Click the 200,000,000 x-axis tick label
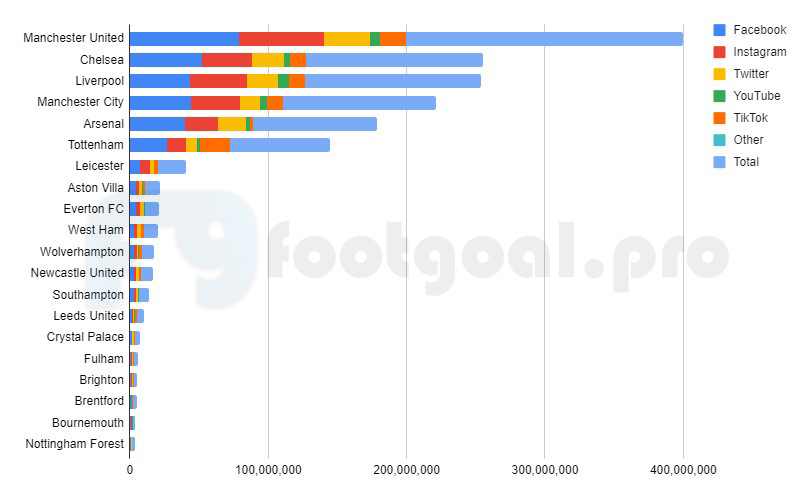 [x=407, y=470]
